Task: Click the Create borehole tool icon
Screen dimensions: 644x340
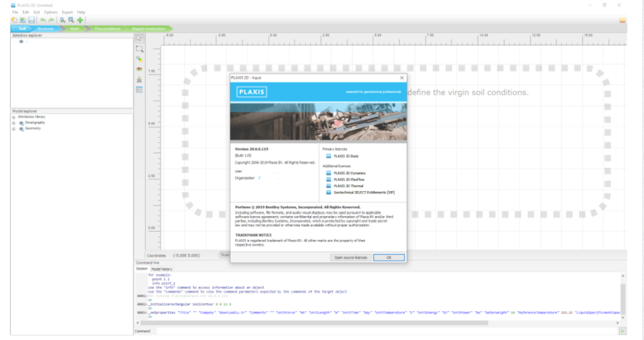Action: 140,59
